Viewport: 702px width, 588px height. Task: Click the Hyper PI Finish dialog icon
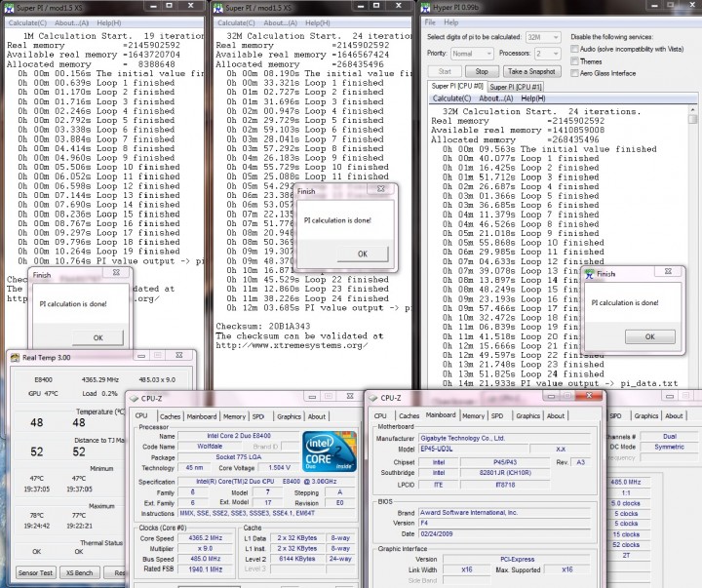coord(590,274)
